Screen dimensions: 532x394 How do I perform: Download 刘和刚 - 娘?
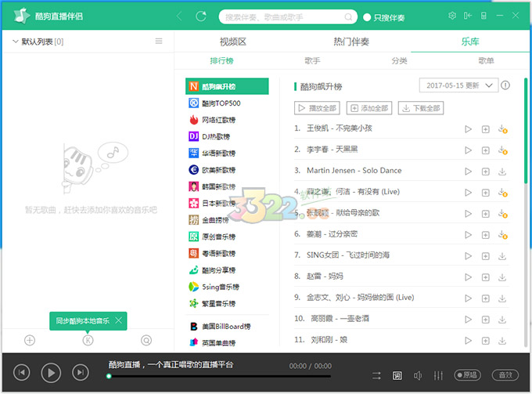502,340
